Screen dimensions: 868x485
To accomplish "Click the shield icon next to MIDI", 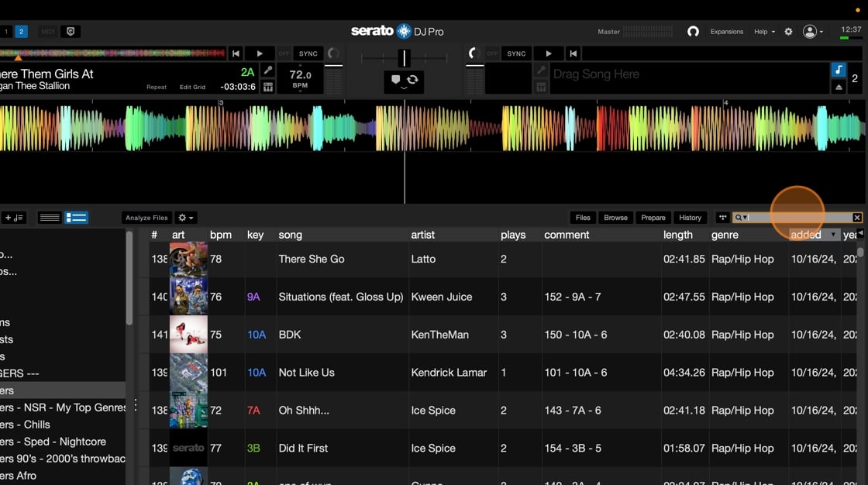I will tap(71, 32).
